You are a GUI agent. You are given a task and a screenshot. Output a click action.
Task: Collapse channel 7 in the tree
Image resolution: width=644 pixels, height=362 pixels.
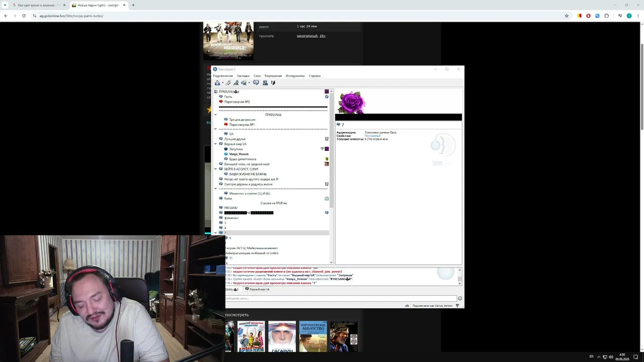[x=215, y=233]
